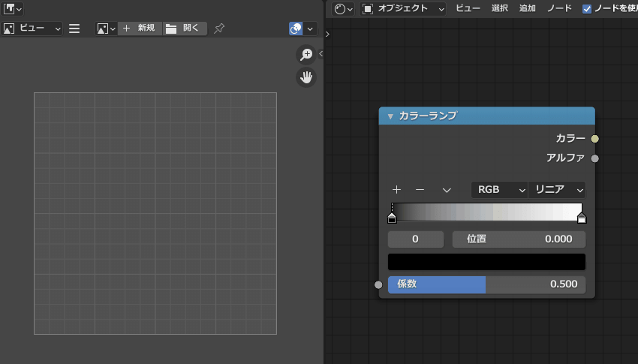Click the image browse icon beside 新規

(x=106, y=29)
